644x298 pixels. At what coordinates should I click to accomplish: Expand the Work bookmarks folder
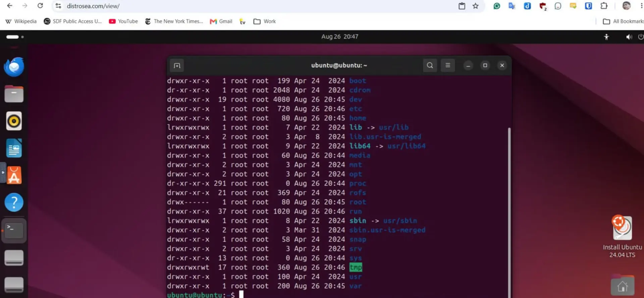(x=265, y=21)
